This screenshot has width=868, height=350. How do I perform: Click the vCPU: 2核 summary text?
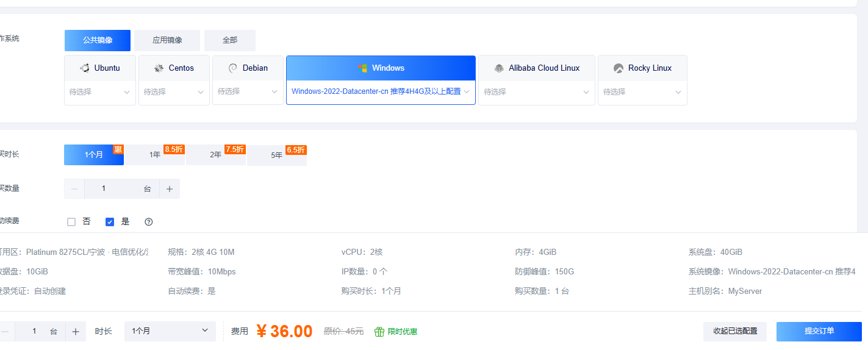362,252
